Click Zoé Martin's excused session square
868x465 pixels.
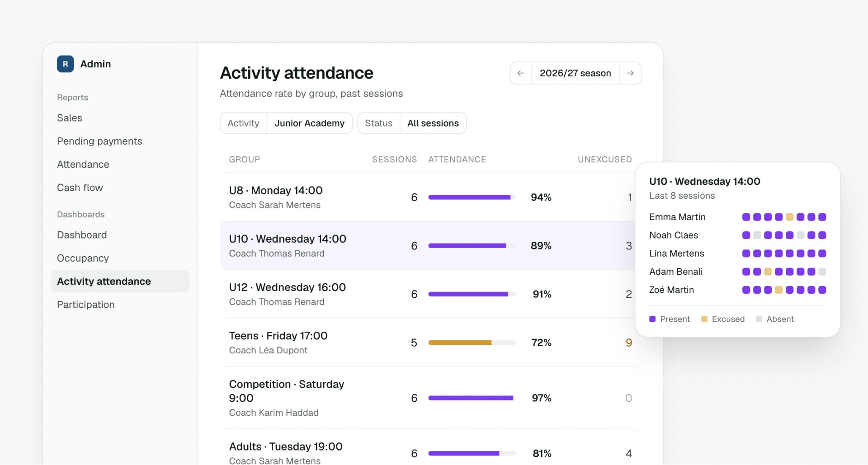778,290
